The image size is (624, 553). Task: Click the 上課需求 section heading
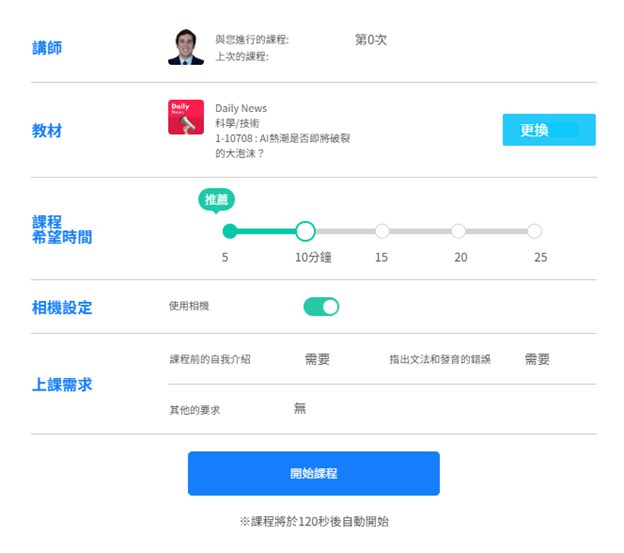click(62, 384)
